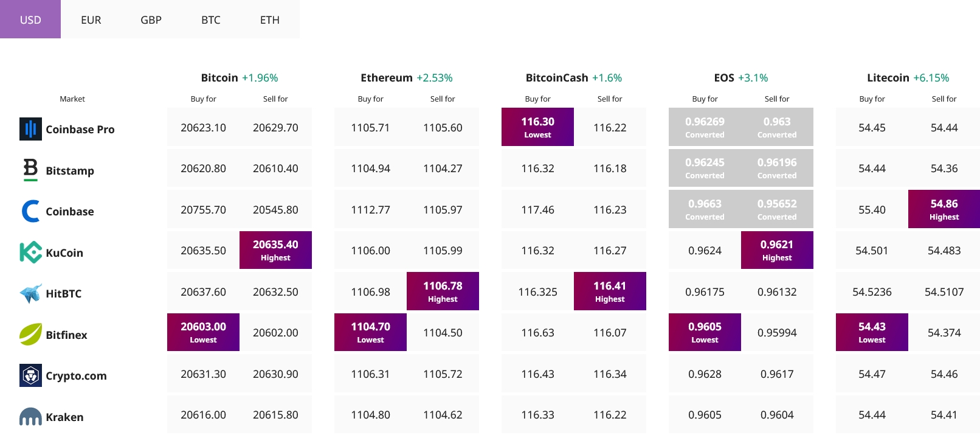
Task: Open the ETH currency tab
Action: [270, 19]
